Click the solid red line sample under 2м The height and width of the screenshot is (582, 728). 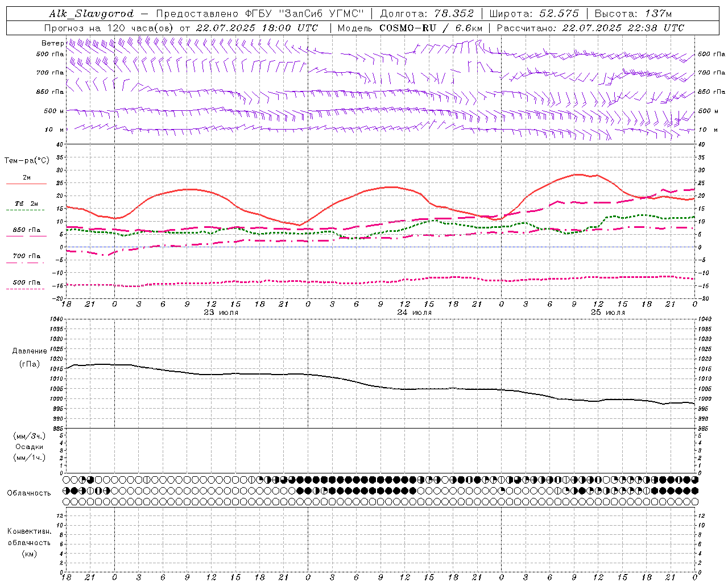pos(26,184)
